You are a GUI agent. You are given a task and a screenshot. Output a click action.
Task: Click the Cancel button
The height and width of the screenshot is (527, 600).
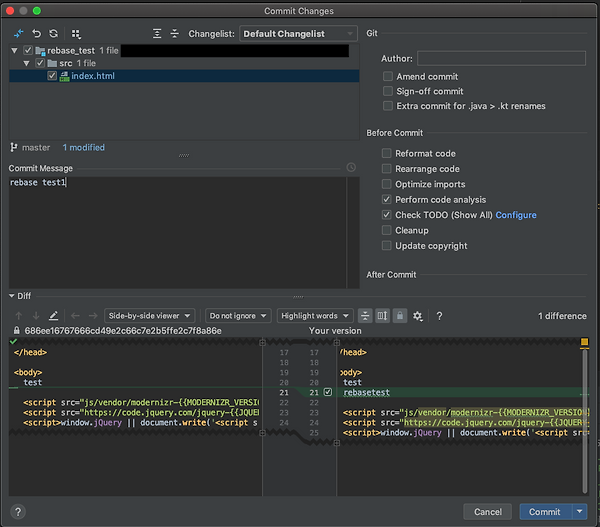488,512
